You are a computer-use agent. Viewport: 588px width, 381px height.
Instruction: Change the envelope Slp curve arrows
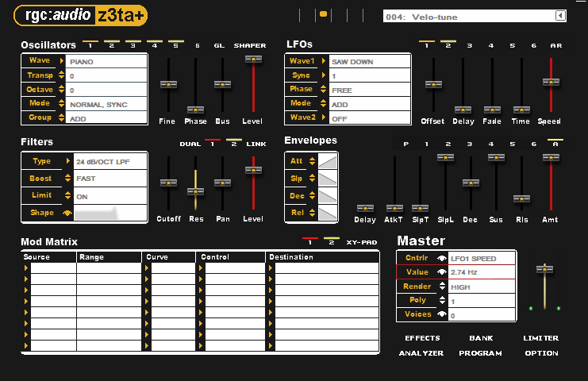coord(312,179)
